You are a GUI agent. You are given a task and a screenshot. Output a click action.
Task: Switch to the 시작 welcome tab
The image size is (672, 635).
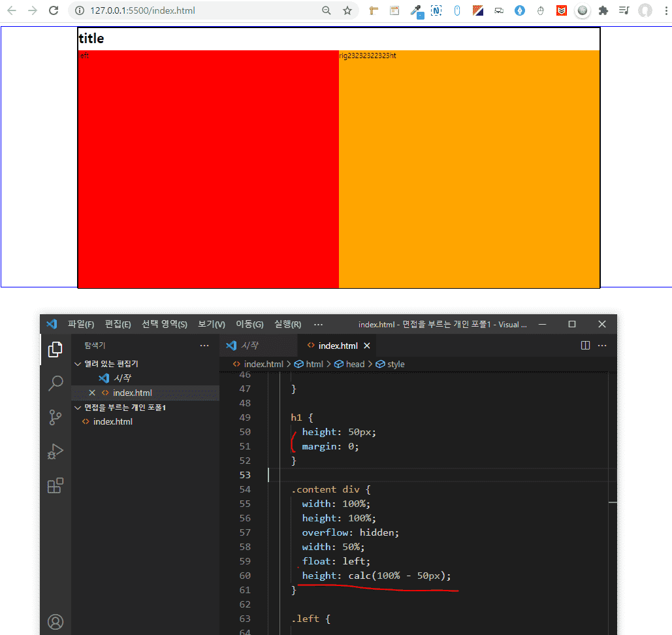pyautogui.click(x=259, y=346)
